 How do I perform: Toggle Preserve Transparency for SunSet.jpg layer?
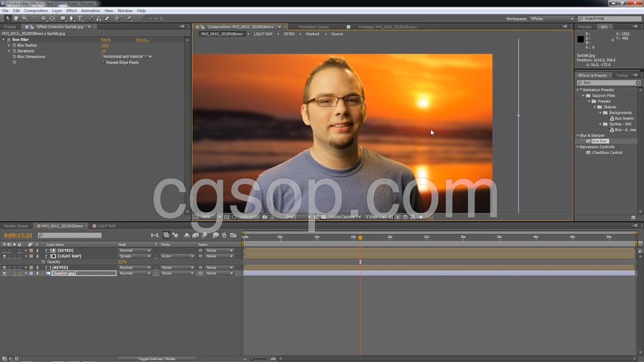[156, 273]
